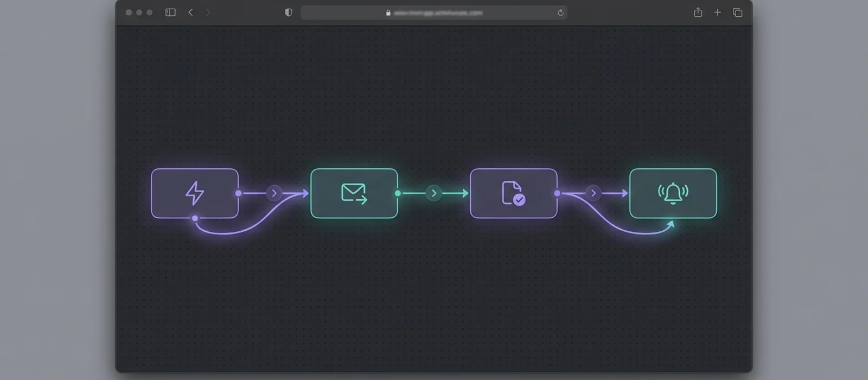
Task: Click the trigger node's bottom output port
Action: coord(195,218)
